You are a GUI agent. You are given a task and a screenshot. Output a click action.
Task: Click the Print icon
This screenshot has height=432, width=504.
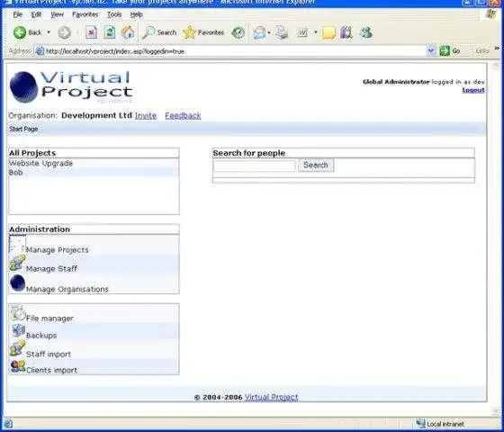(x=282, y=32)
